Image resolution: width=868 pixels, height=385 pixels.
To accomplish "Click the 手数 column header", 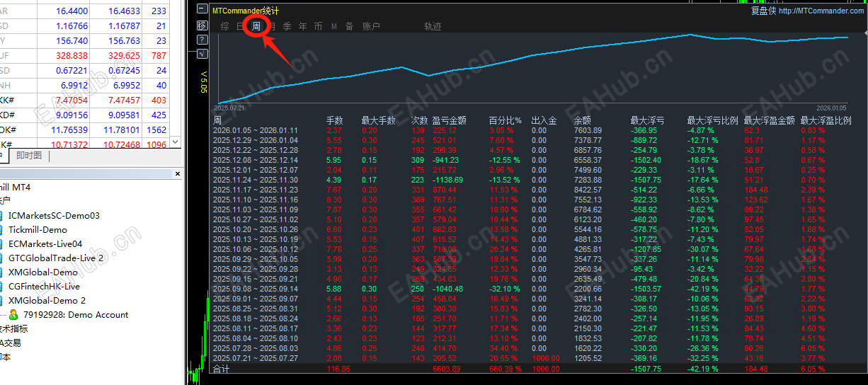I will click(334, 120).
